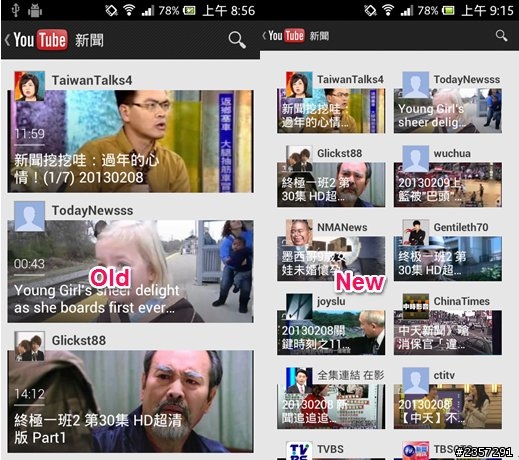Open Glickst88 channel avatar in Old layout
The image size is (519, 460).
(29, 346)
